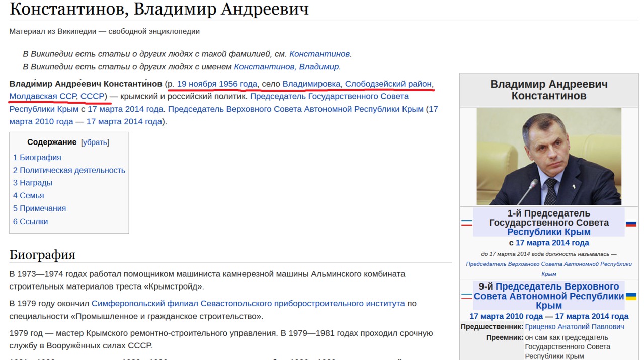Open the Симферопольский филиал Севастопольского приборостроительного института link

coord(248,304)
